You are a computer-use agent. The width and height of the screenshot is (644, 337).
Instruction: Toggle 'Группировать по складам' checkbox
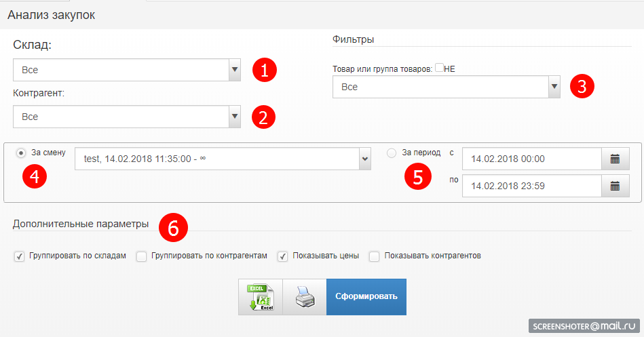coord(18,256)
